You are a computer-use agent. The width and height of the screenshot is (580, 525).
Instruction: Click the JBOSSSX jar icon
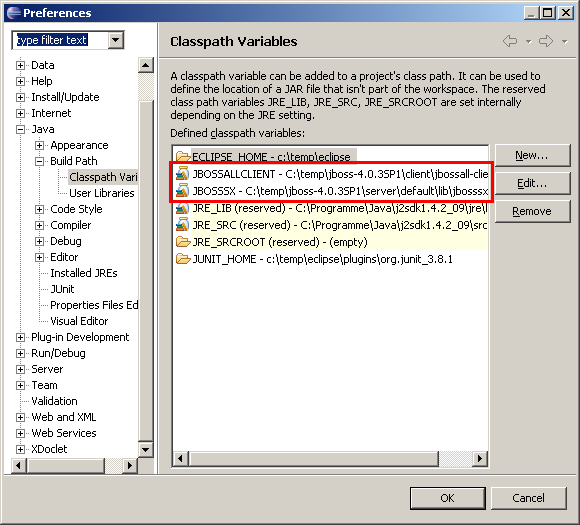click(182, 190)
